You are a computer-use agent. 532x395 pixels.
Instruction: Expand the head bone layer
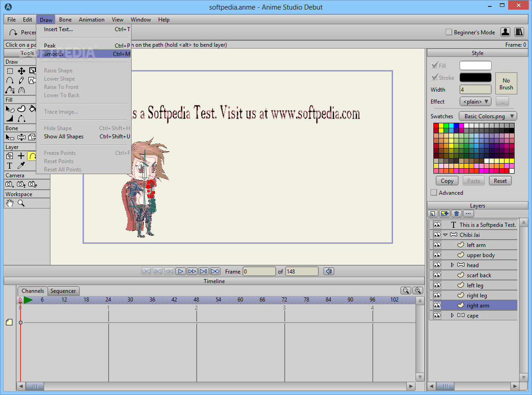tap(452, 265)
